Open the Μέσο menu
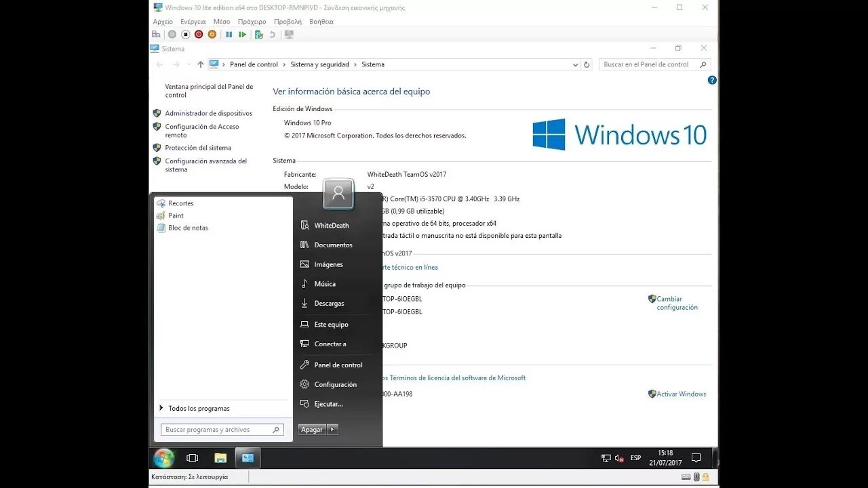 (x=222, y=22)
